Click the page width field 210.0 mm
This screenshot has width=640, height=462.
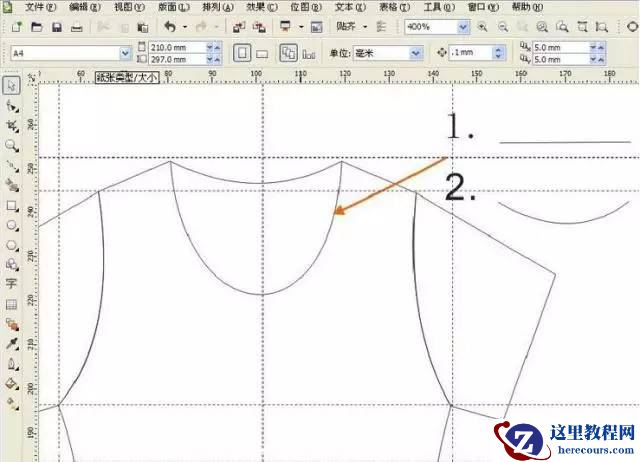pyautogui.click(x=177, y=47)
